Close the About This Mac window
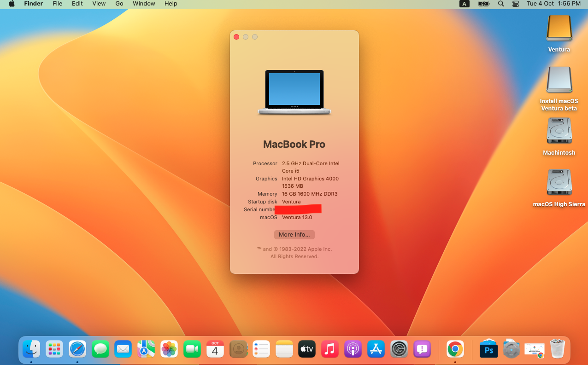588x365 pixels. click(236, 37)
